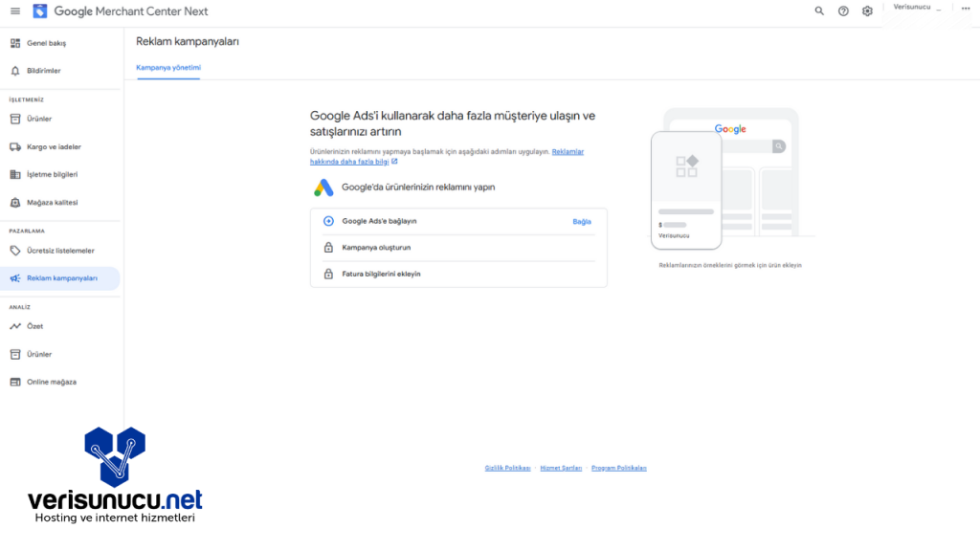Click the Fatura bilgilerini ekleyin step row
The width and height of the screenshot is (980, 551).
(x=458, y=274)
